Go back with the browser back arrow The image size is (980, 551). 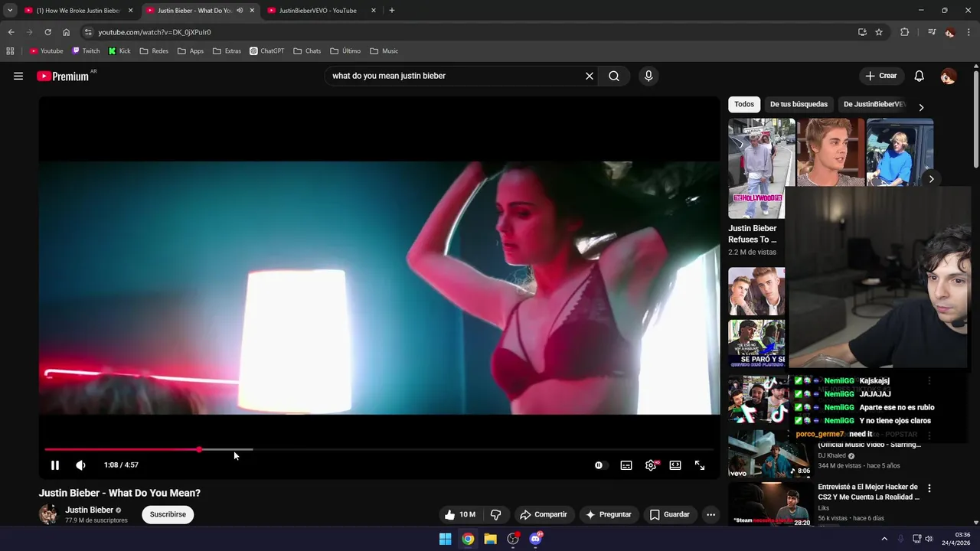tap(11, 32)
